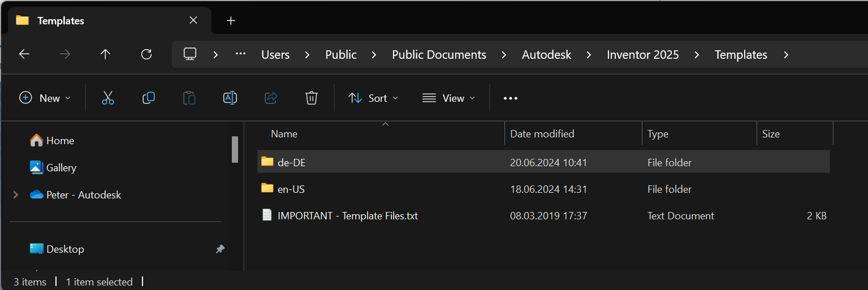The height and width of the screenshot is (290, 868).
Task: Add a new tab with plus button
Action: pyautogui.click(x=230, y=21)
